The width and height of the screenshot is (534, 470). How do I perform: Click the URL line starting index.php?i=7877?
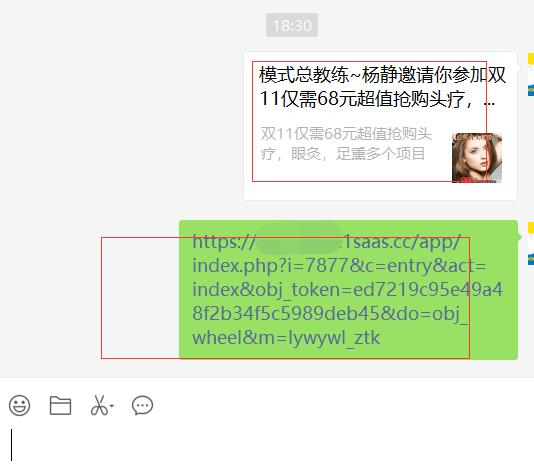[339, 266]
